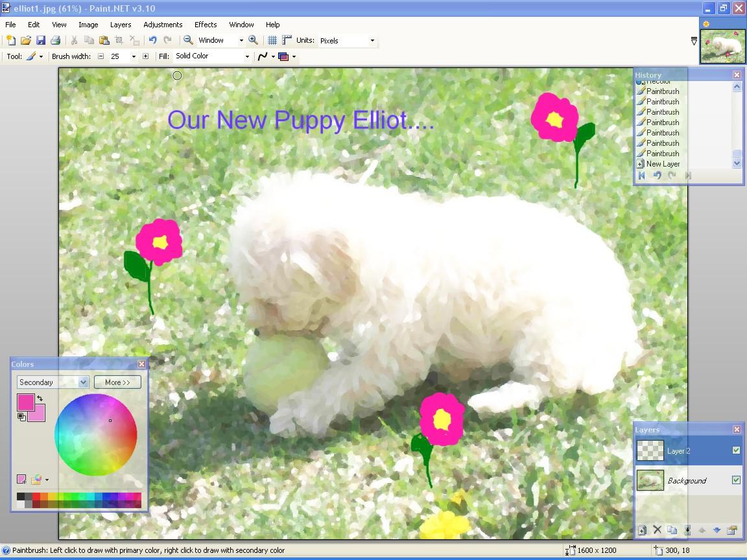Click the Print icon in toolbar
Screen dimensions: 747x560
click(55, 40)
